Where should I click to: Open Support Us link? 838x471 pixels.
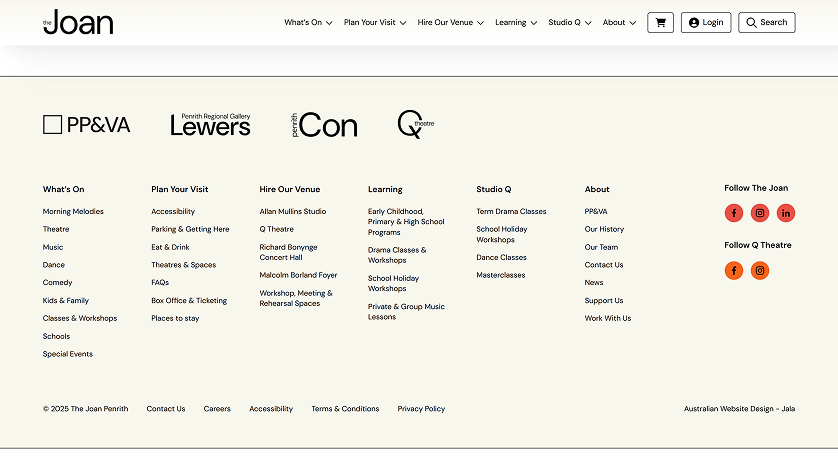coord(604,300)
